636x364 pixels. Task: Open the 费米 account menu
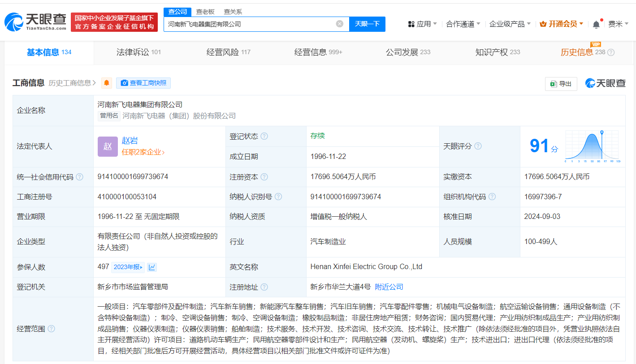tap(620, 24)
